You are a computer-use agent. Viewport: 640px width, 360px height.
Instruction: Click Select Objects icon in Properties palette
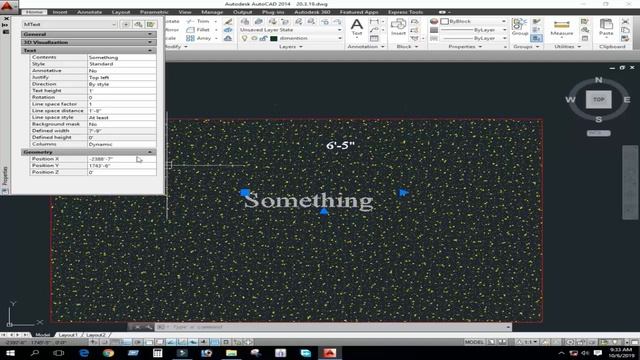click(138, 24)
